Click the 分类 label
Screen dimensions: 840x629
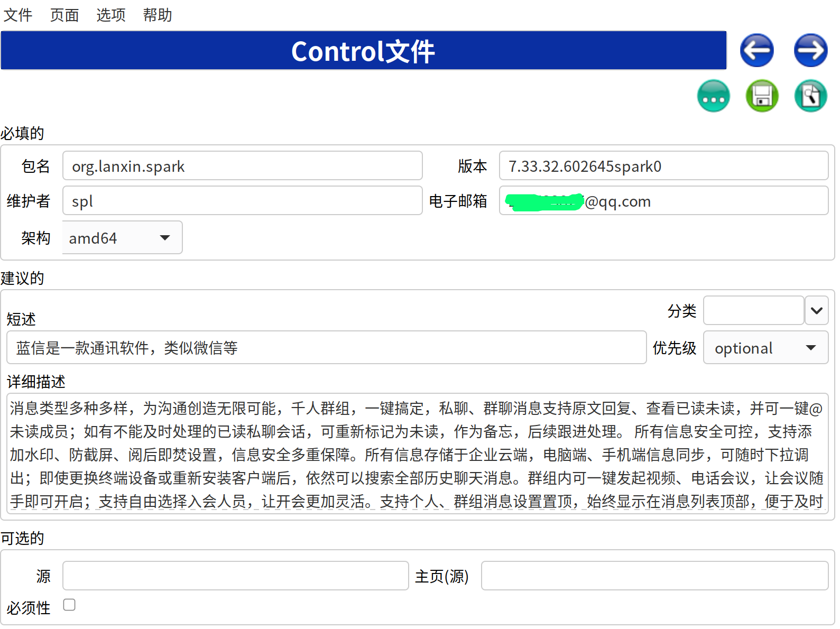pyautogui.click(x=682, y=311)
